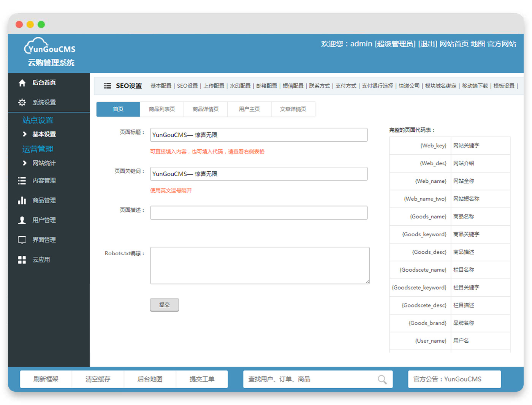The image size is (532, 405).
Task: Click the 清空缓存 button
Action: [x=98, y=379]
